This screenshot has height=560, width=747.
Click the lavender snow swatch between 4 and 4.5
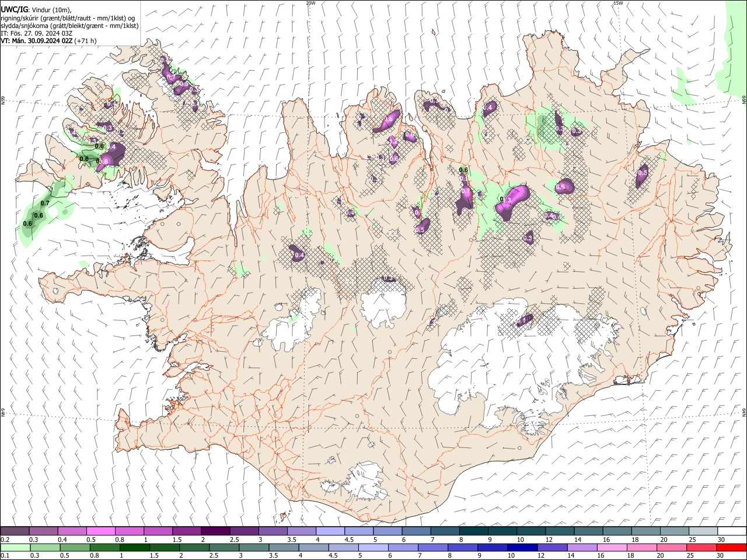330,531
